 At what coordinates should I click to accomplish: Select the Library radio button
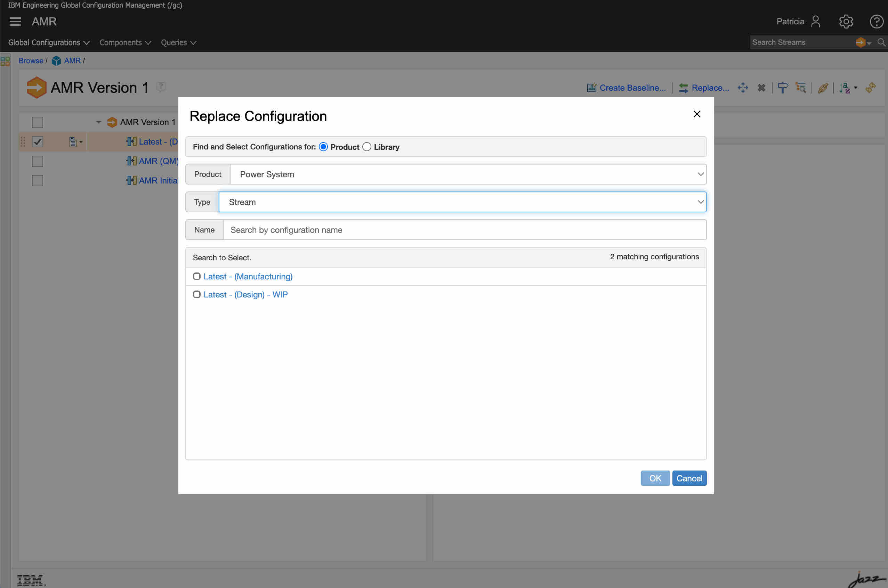point(366,147)
